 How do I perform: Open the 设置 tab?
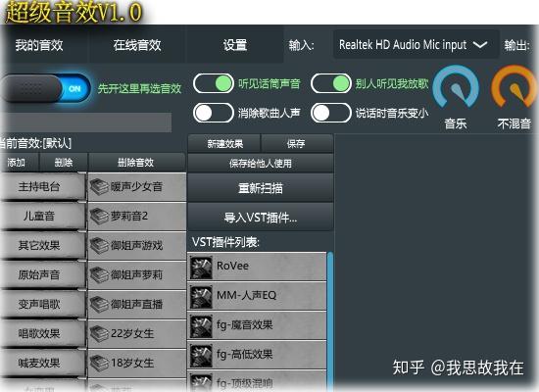(x=235, y=45)
